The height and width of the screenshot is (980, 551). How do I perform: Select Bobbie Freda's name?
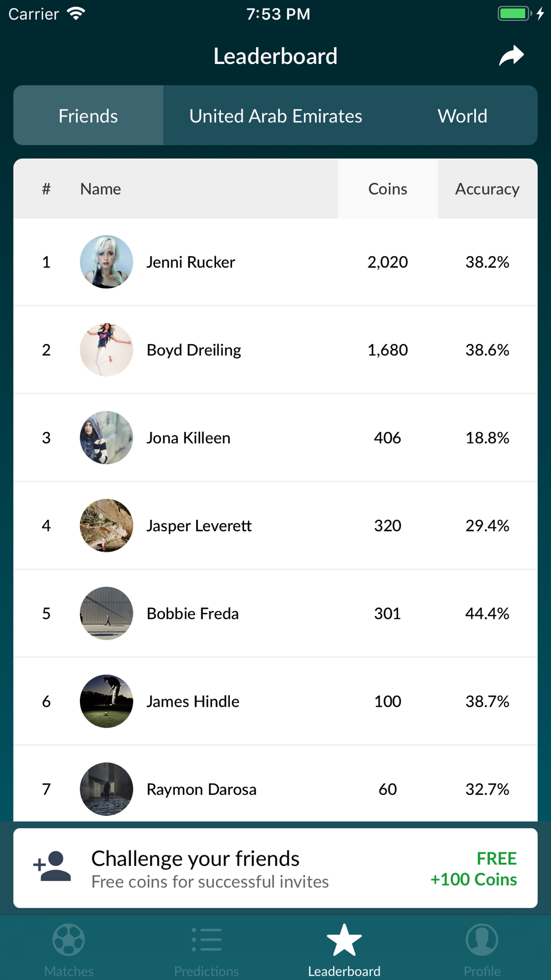[x=192, y=613]
